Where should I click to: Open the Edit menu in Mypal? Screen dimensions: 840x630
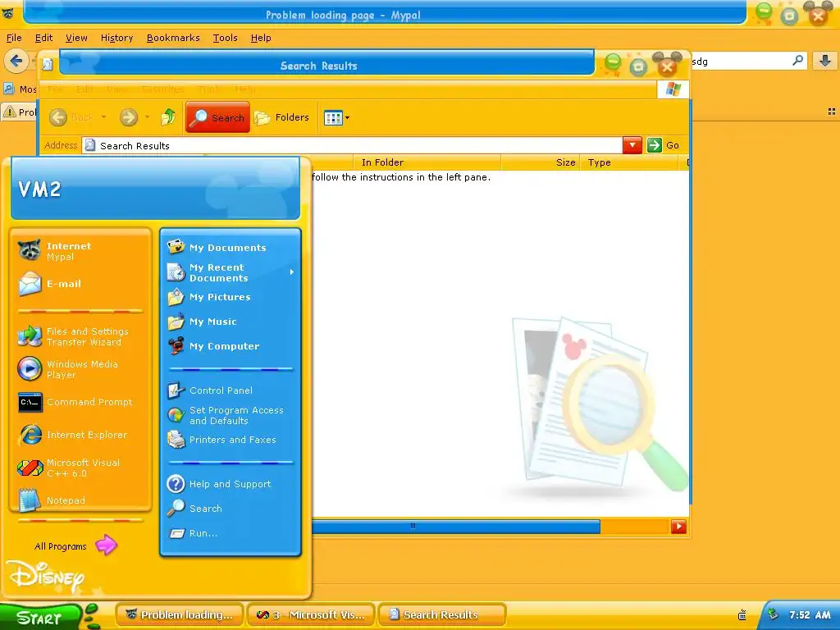[44, 38]
